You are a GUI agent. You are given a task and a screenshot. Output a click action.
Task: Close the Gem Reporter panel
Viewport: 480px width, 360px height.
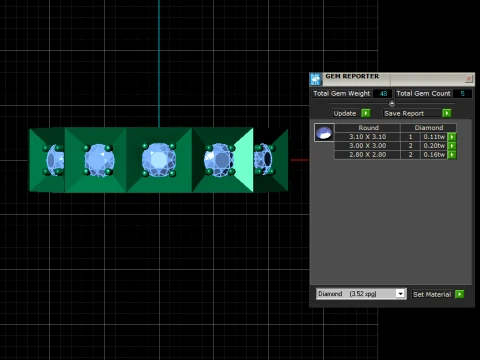click(x=469, y=79)
